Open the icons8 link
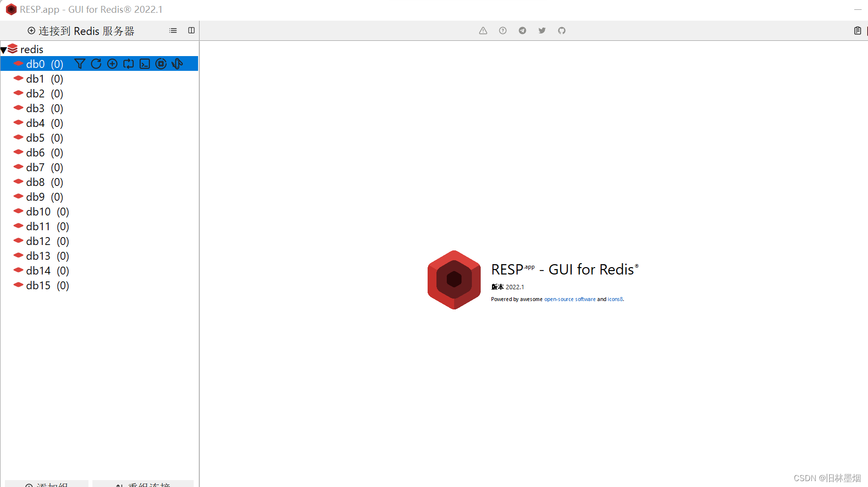Image resolution: width=868 pixels, height=487 pixels. 615,299
